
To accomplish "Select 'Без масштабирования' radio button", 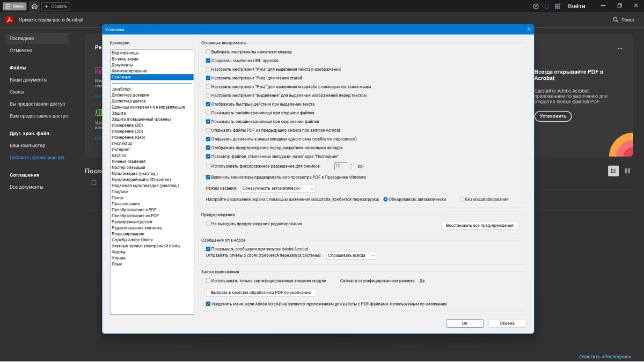I will pyautogui.click(x=462, y=199).
